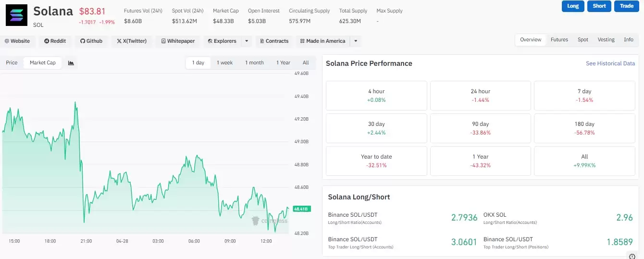Click the settings gear icon at bottom right
This screenshot has height=259, width=644.
632,256
